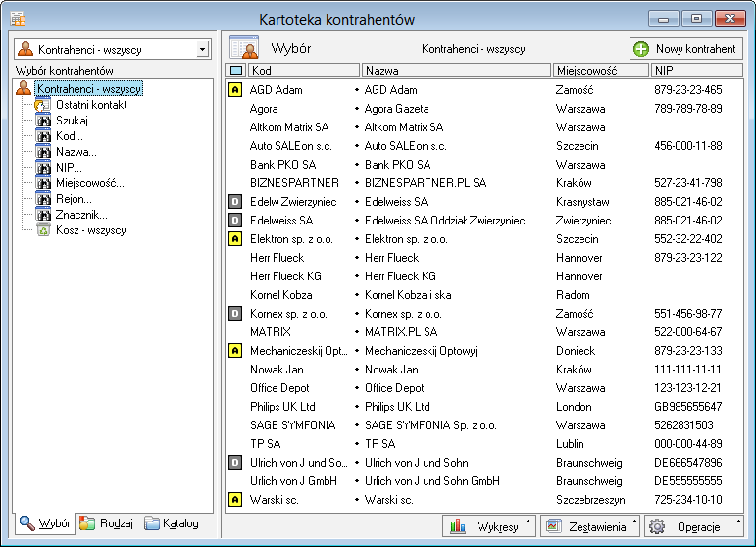Select Ostatni kontakt in the tree
Screen dimensions: 756x547
(91, 105)
